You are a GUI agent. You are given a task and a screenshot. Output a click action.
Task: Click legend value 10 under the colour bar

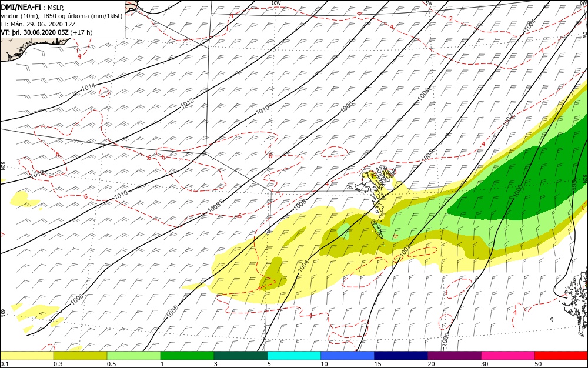click(x=324, y=364)
